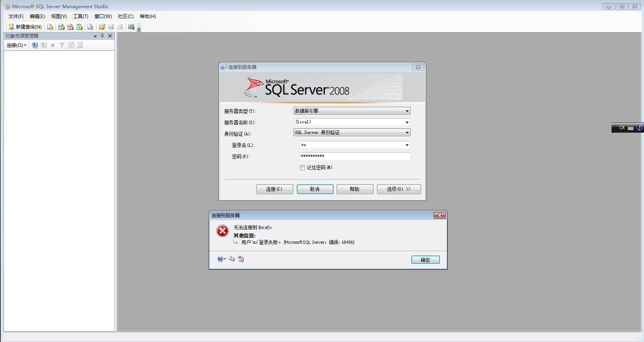Click the copy message text icon

[x=232, y=259]
